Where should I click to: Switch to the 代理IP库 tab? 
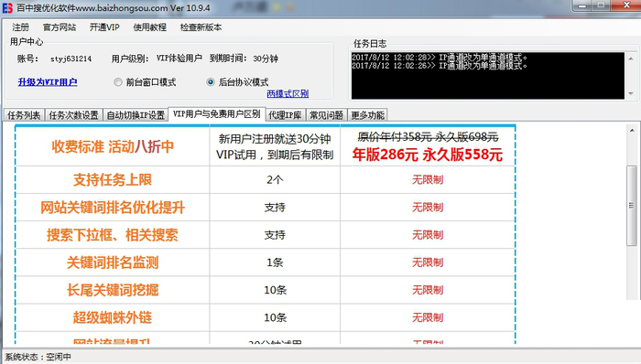tap(285, 115)
